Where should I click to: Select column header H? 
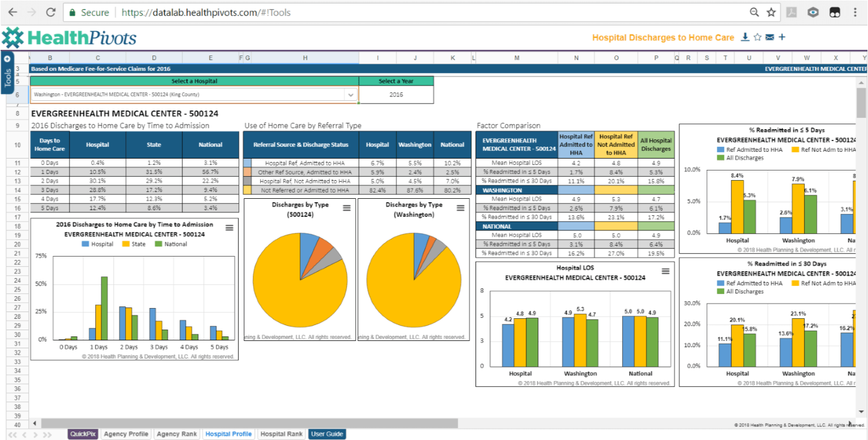[x=305, y=58]
